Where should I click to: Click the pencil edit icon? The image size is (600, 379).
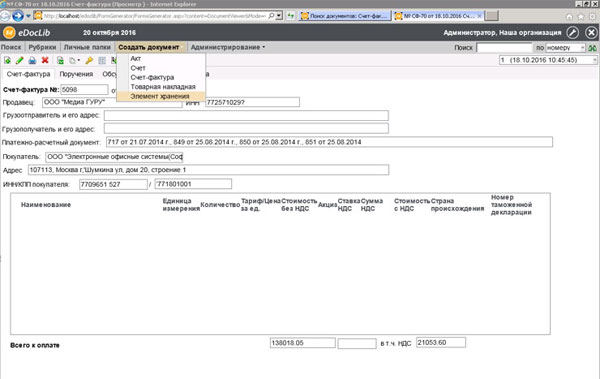(x=20, y=60)
